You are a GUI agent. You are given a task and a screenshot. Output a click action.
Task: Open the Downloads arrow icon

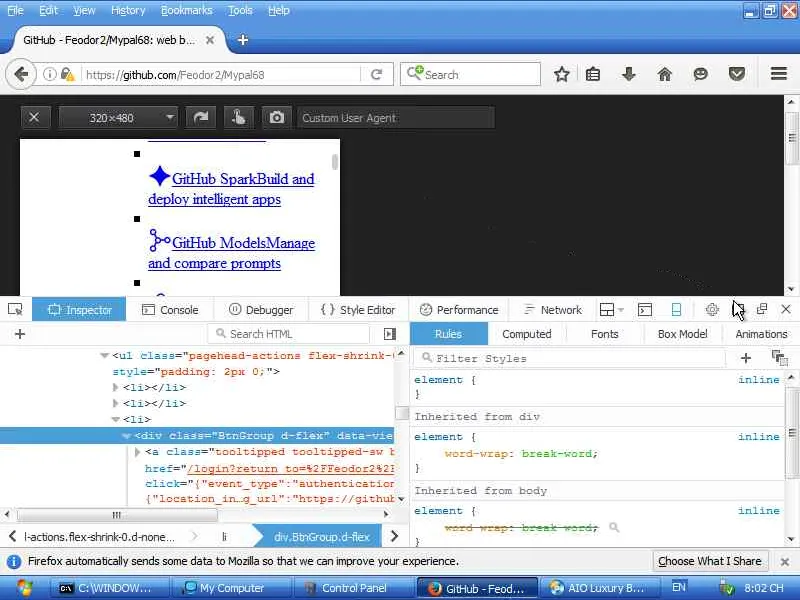point(629,74)
